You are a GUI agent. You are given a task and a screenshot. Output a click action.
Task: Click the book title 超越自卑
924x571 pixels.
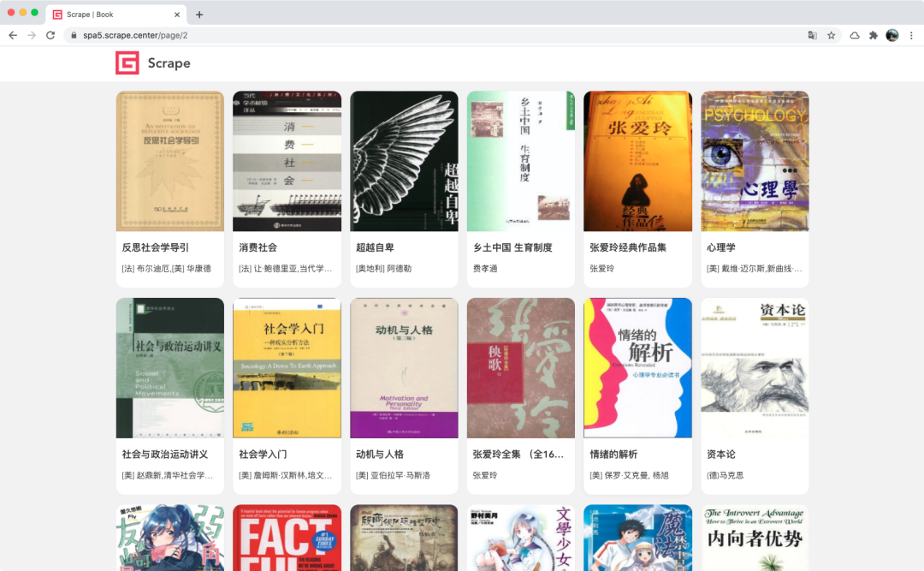(376, 247)
